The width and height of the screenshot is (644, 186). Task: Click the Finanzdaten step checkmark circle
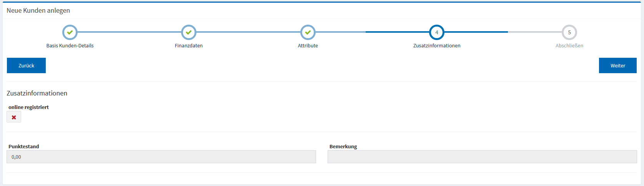pyautogui.click(x=188, y=32)
